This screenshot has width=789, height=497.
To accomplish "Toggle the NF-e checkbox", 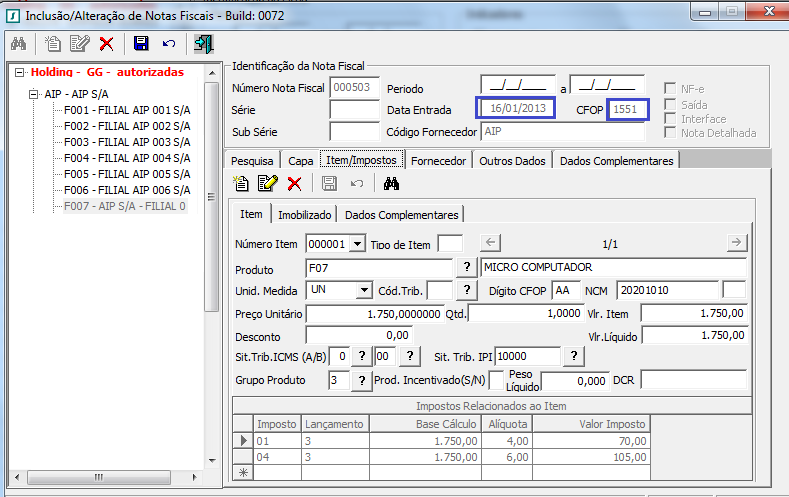I will pos(671,89).
